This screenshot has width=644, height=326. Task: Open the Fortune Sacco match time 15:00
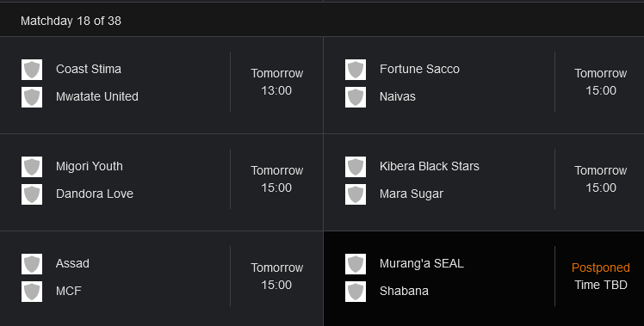pos(600,82)
